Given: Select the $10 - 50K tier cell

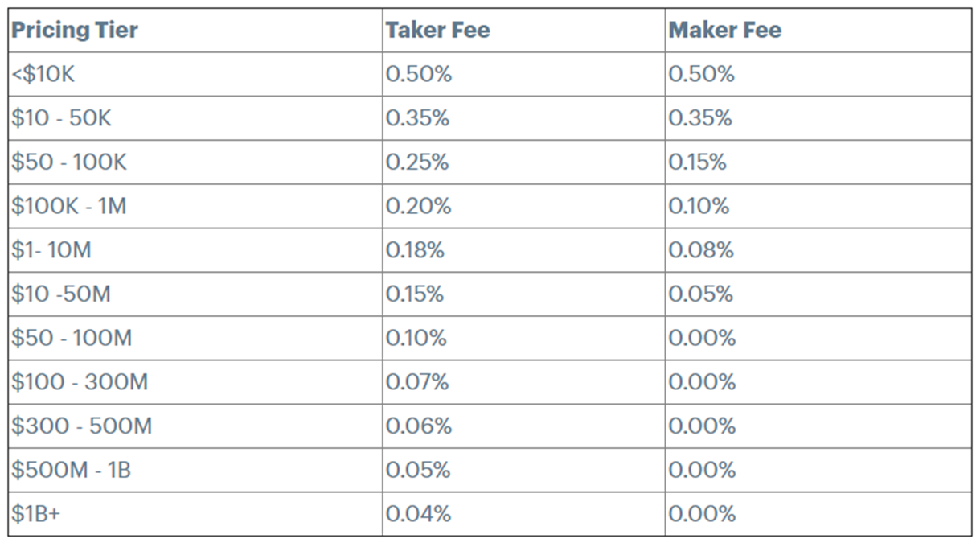Looking at the screenshot, I should click(x=195, y=118).
